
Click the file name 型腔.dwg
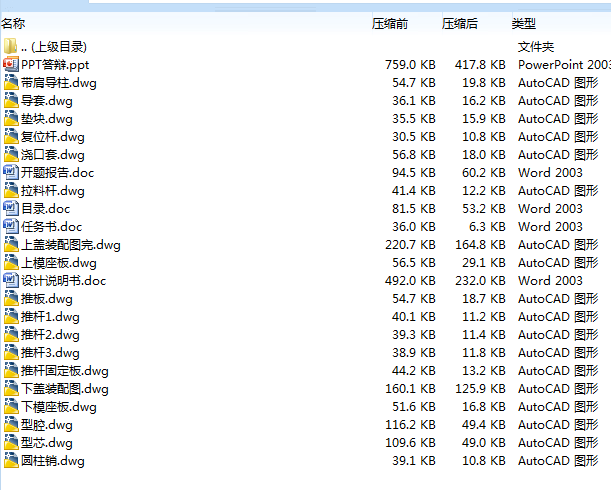click(x=47, y=425)
